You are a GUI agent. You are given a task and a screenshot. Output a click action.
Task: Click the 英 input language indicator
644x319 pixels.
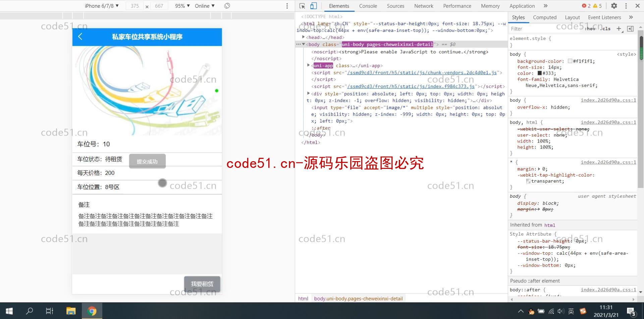point(571,311)
